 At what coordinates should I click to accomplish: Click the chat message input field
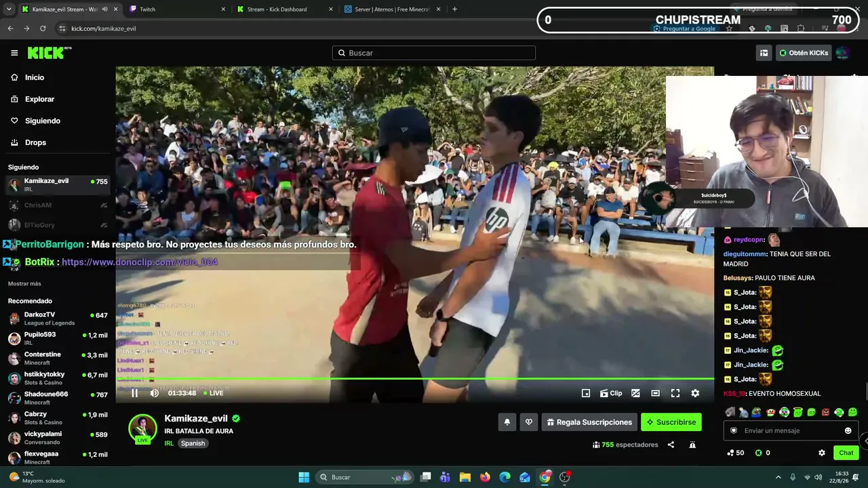pos(791,430)
